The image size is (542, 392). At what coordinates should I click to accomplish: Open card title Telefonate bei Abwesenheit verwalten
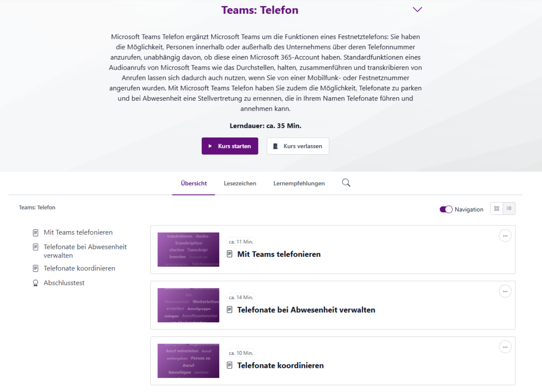[x=306, y=310]
